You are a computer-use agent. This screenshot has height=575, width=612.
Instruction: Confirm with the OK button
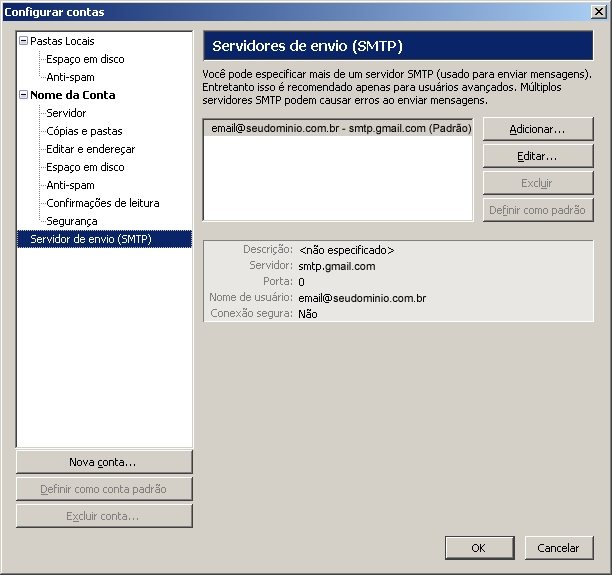click(x=478, y=548)
